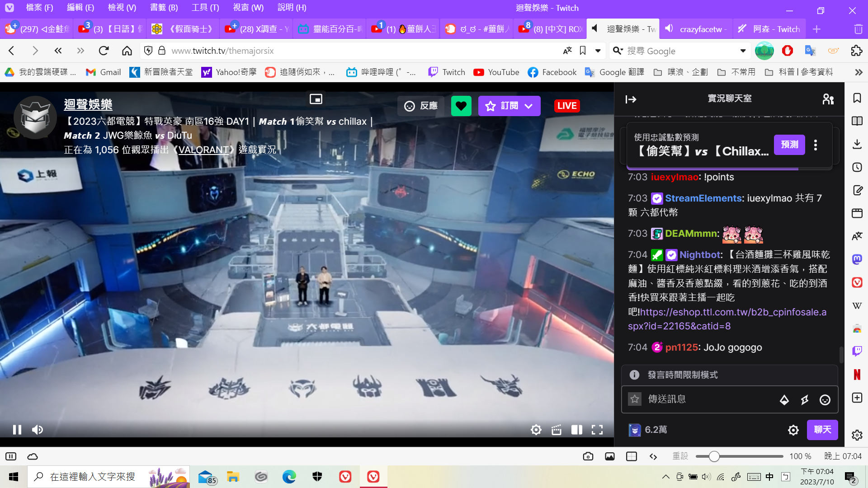Toggle the green heart follow button
This screenshot has height=488, width=868.
461,106
